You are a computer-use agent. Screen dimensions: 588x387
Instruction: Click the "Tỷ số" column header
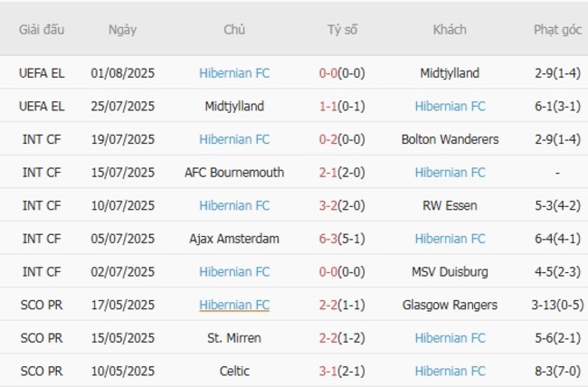pos(342,29)
